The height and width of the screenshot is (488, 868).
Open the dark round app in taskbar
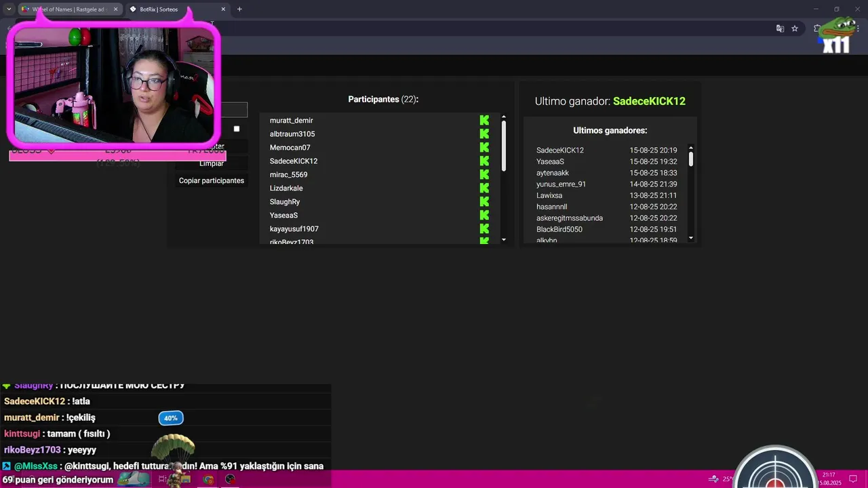pyautogui.click(x=230, y=479)
